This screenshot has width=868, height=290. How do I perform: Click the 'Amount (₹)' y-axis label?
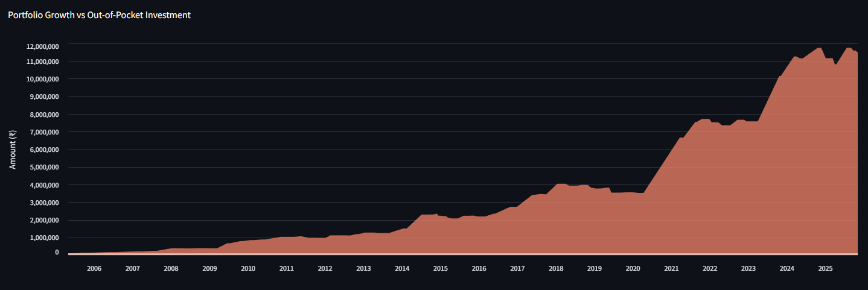click(x=13, y=149)
